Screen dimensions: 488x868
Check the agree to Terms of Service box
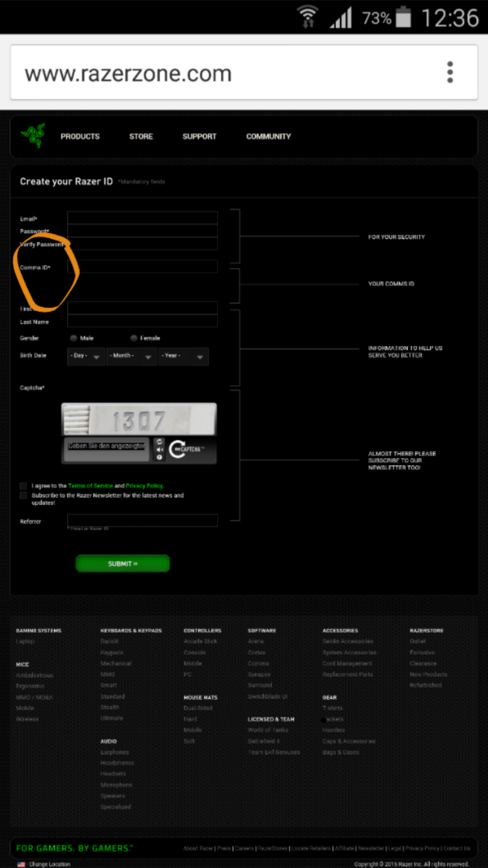pos(23,486)
